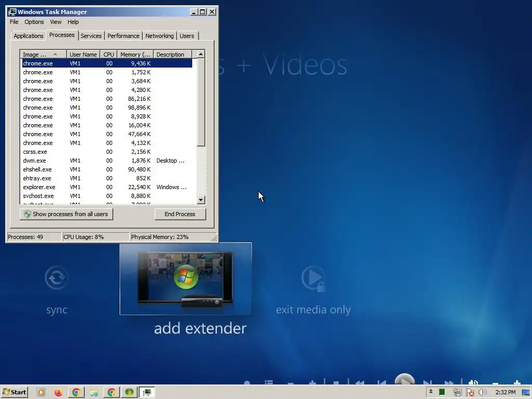
Task: Click the Media Center play button
Action: coord(404,380)
